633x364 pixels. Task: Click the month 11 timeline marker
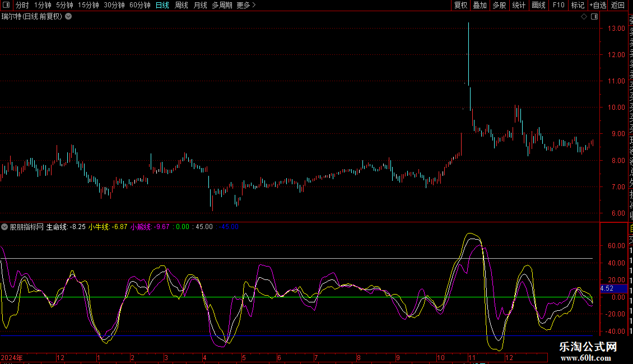click(x=472, y=357)
